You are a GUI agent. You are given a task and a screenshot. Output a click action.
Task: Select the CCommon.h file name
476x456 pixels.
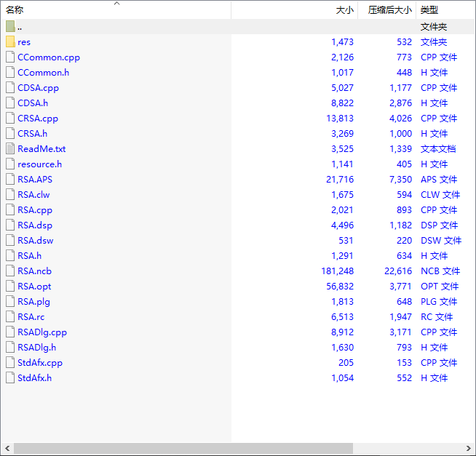(44, 73)
